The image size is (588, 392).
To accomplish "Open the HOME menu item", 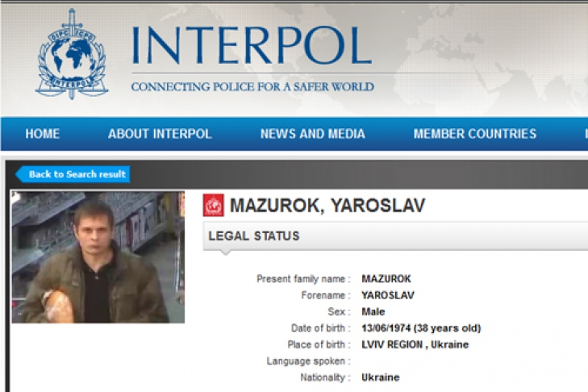I will (43, 134).
